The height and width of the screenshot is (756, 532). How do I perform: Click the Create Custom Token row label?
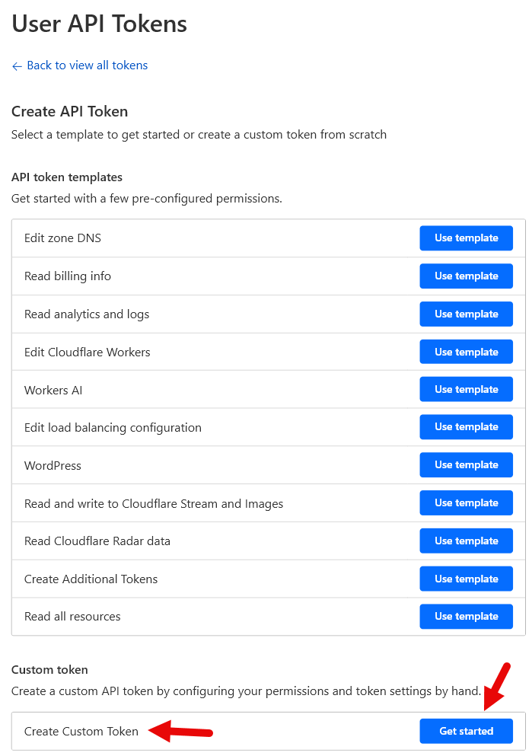point(81,732)
